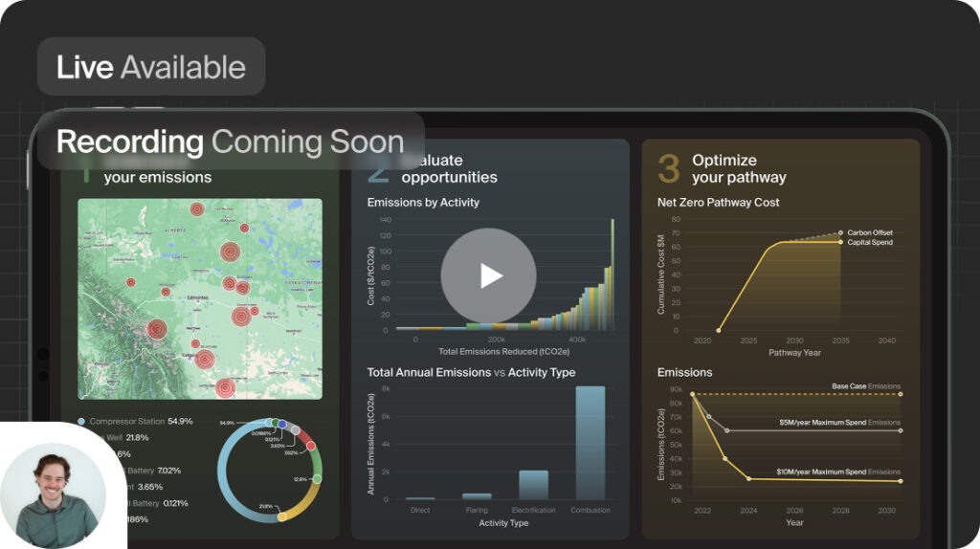The width and height of the screenshot is (980, 549).
Task: Click the Base Case Emissions endpoint dot
Action: click(901, 394)
